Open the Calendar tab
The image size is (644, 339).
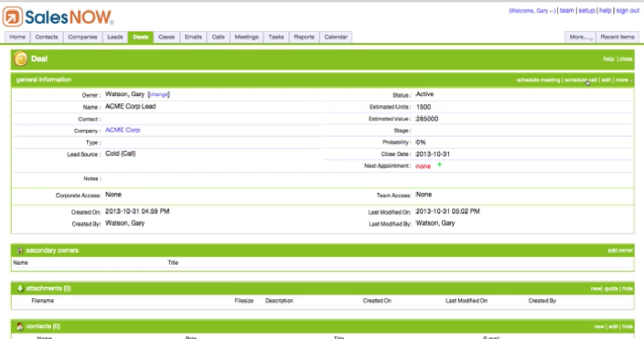pos(336,37)
